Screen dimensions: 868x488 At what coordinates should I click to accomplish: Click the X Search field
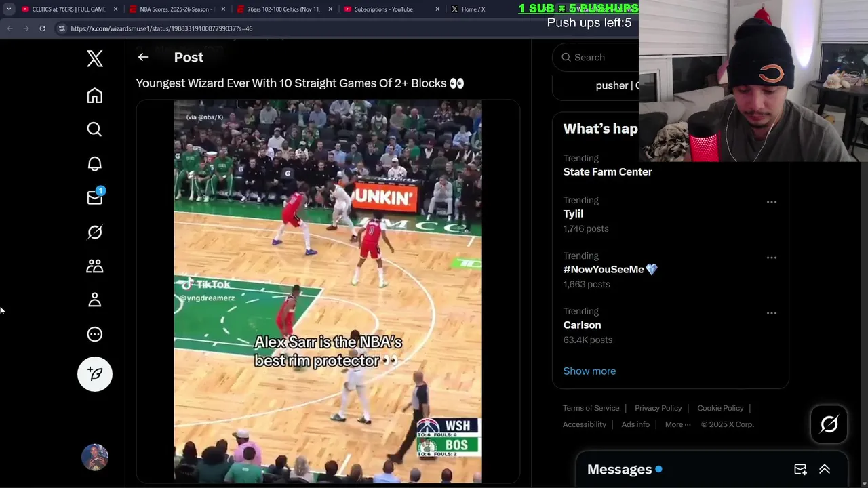coord(597,58)
